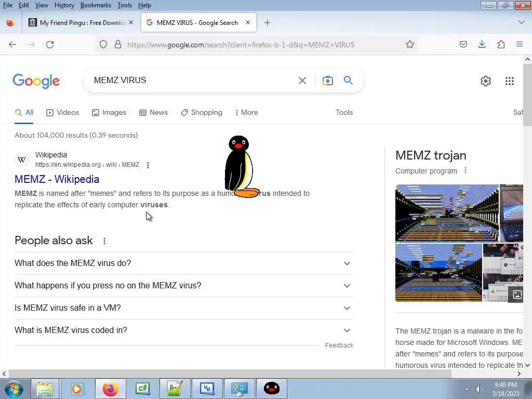This screenshot has width=532, height=399.
Task: Expand Is MEMZ virus safe in a VM?
Action: coord(183,308)
